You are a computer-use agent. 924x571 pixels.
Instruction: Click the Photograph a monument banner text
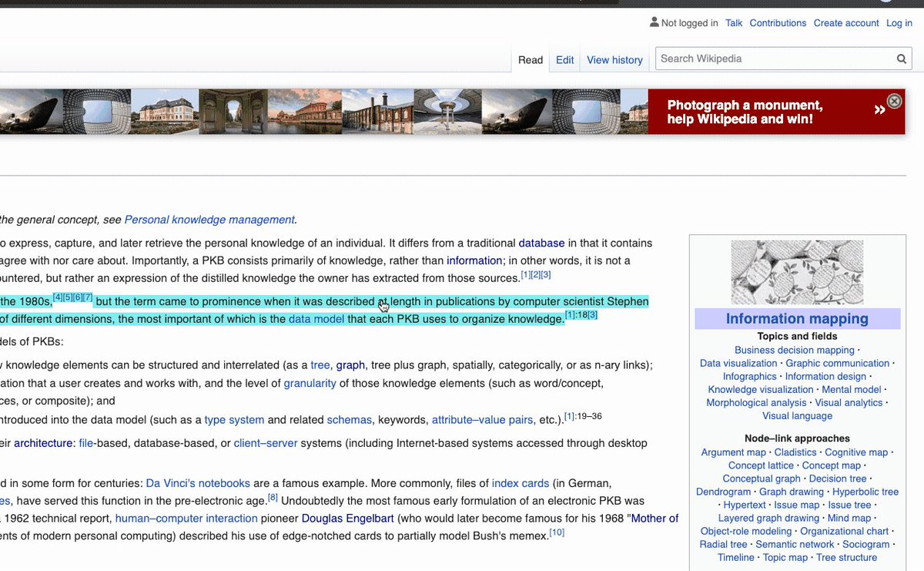(x=745, y=112)
